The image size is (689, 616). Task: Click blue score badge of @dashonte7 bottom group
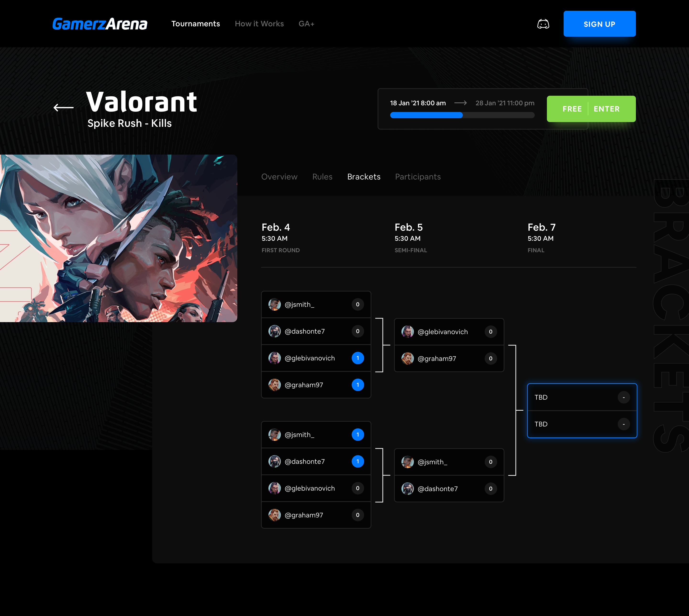point(358,461)
